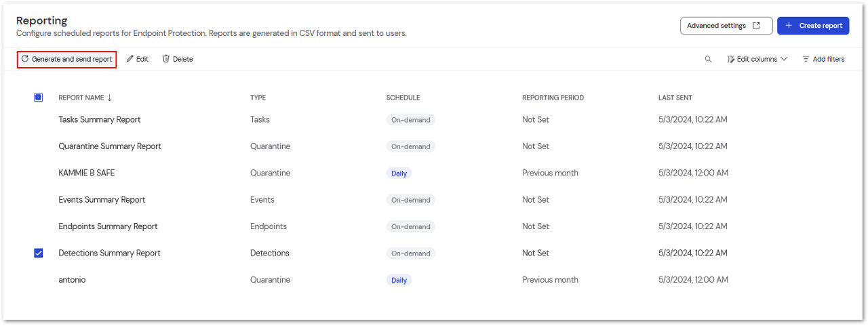
Task: Uncheck the Detections Summary Report checkbox
Action: 38,253
